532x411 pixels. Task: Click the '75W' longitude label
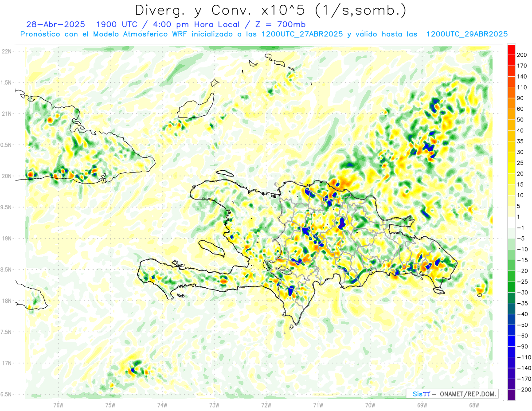click(x=110, y=405)
